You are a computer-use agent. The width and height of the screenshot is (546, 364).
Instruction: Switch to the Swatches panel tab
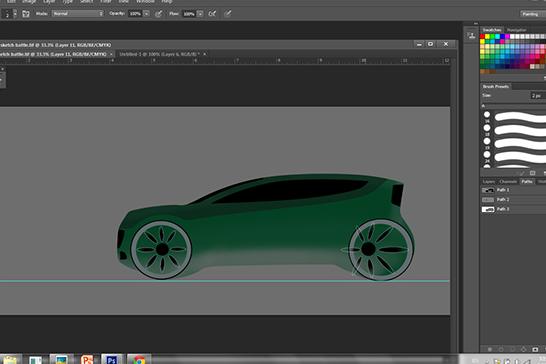[x=492, y=30]
